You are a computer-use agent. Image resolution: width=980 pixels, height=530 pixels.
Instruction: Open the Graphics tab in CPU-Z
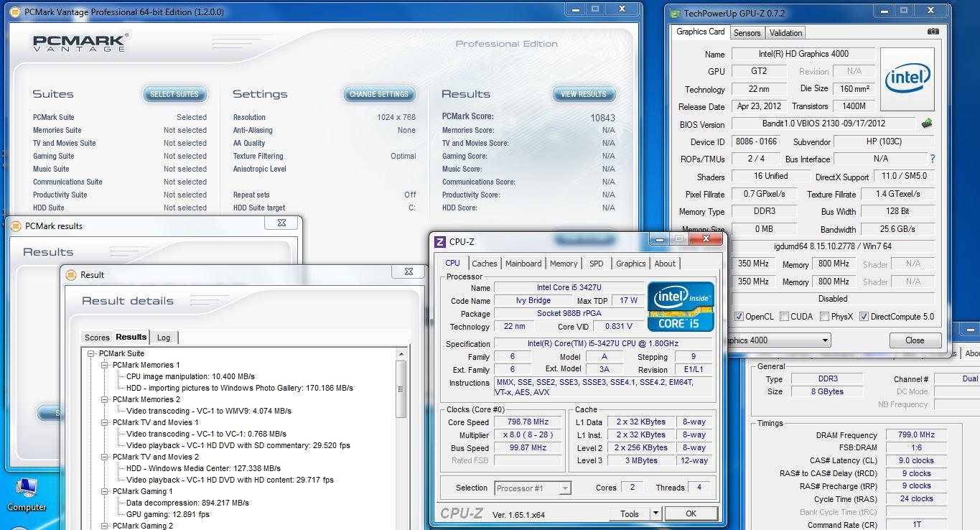(631, 264)
